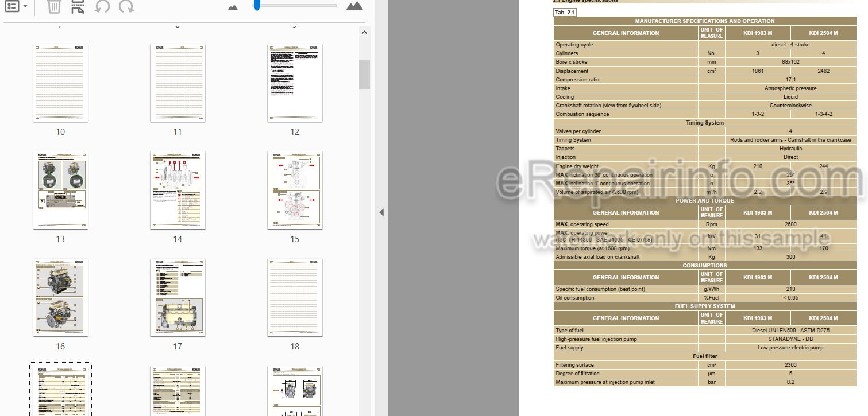Adjust the thumbnail size slider handle
Screen dimensions: 868x416
pyautogui.click(x=257, y=6)
